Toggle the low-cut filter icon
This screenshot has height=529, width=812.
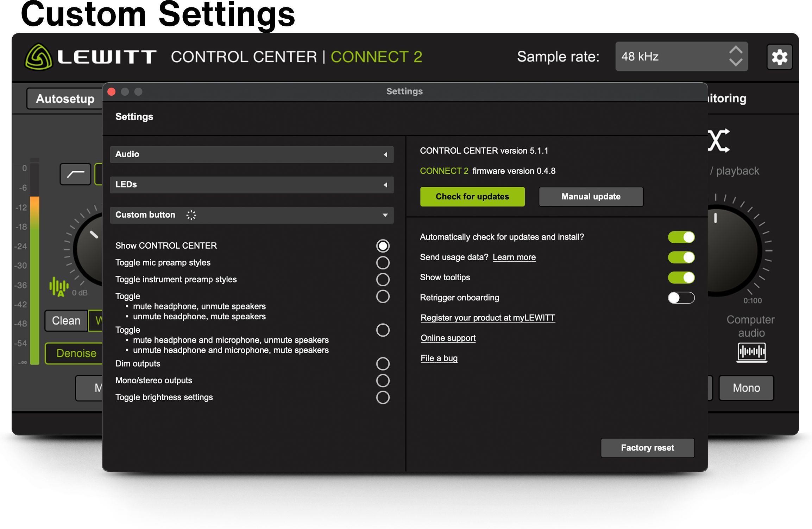75,174
